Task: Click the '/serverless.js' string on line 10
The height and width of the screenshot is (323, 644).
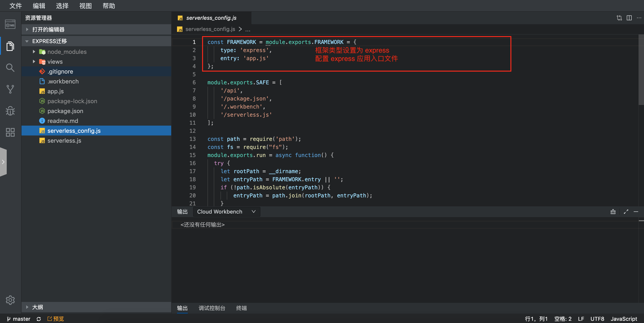Action: click(246, 115)
